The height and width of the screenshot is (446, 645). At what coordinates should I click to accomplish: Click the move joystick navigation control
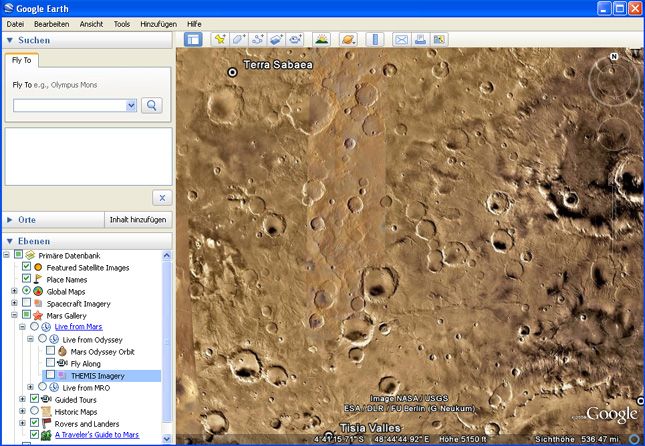614,135
